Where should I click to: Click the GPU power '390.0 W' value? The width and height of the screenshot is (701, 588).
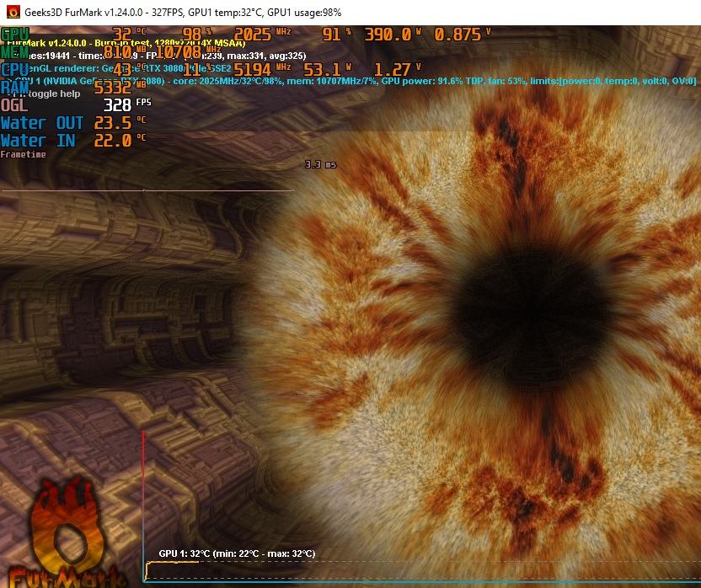point(393,34)
